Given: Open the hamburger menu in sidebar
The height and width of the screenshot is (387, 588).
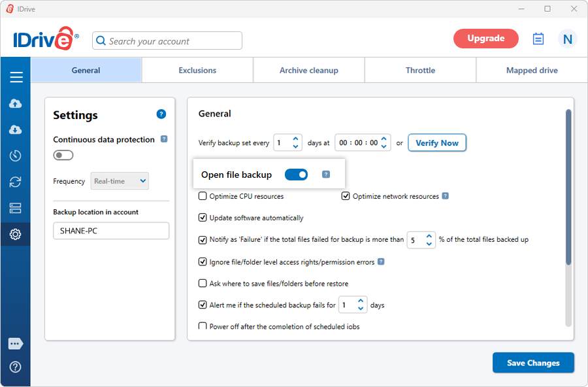Looking at the screenshot, I should [16, 77].
